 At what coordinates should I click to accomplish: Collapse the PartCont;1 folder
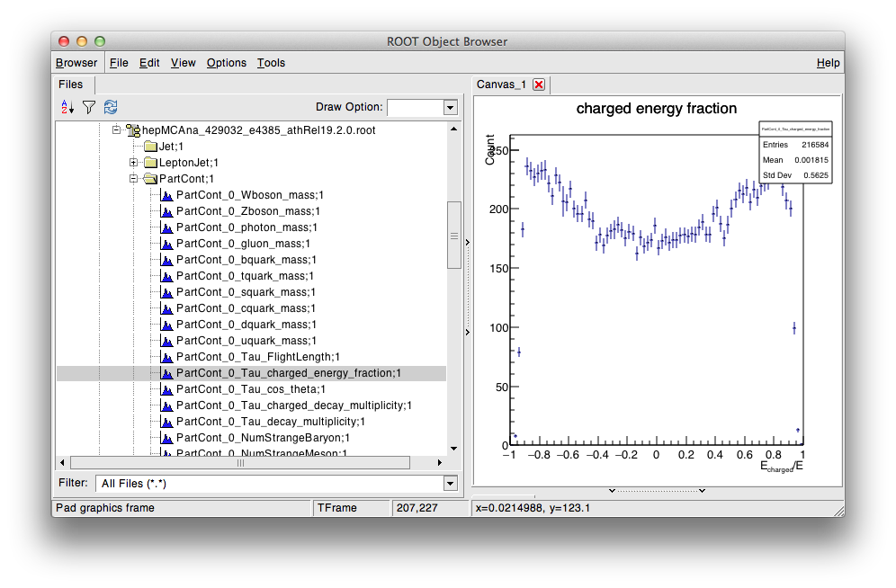tap(133, 179)
